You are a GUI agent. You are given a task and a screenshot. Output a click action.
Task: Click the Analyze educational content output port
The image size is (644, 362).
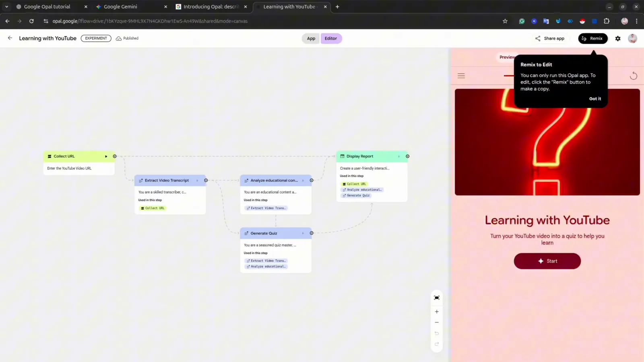point(312,181)
